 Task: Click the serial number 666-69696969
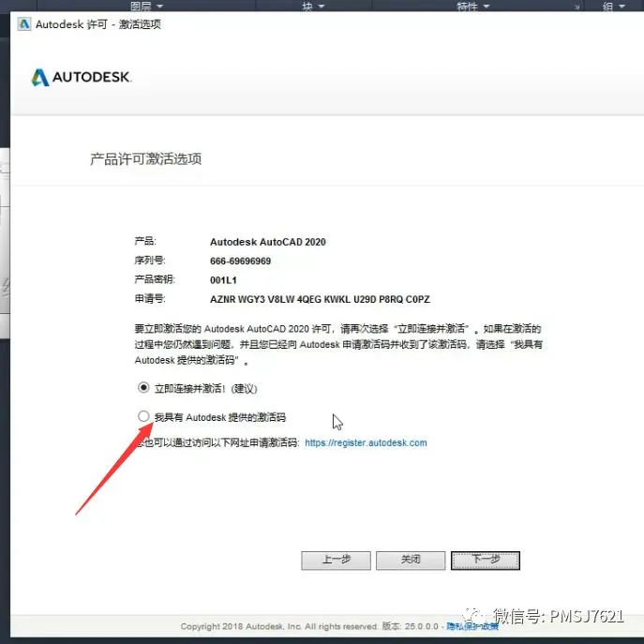click(240, 261)
